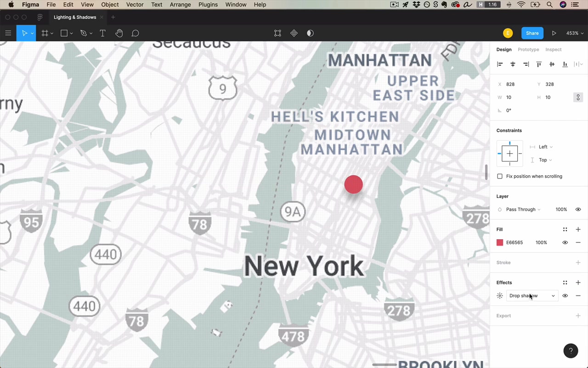Select the Move tool
Screen dimensions: 588x368
tap(24, 33)
